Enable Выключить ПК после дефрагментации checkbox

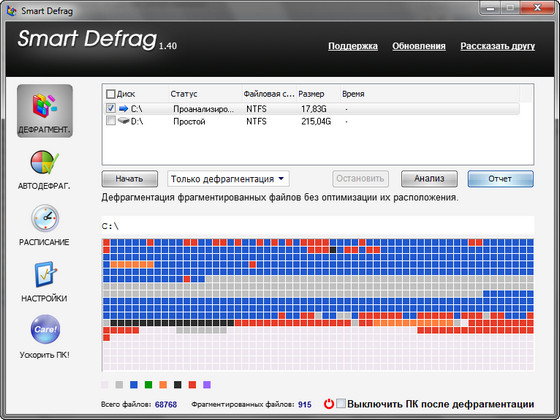(341, 404)
